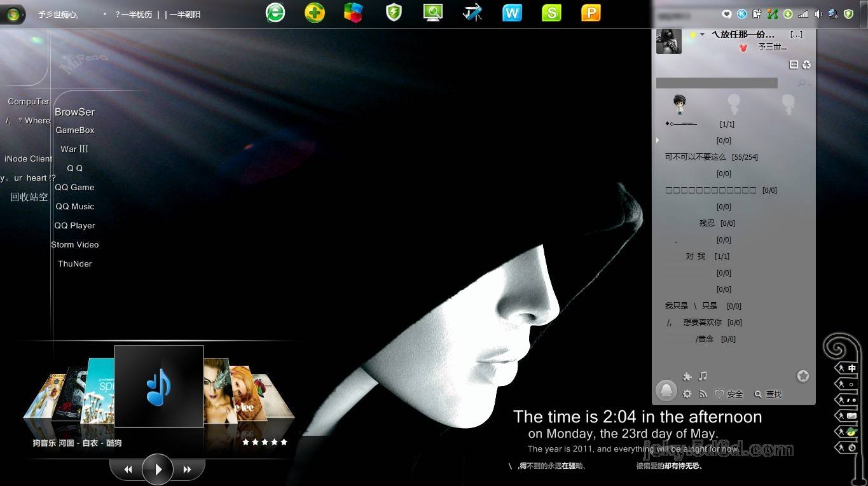Open QQ settings gear icon
Screen dimensions: 868x486
(x=687, y=394)
